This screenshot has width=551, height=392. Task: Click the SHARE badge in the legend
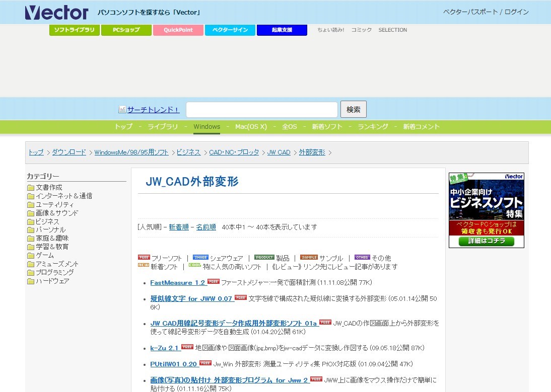pos(200,257)
